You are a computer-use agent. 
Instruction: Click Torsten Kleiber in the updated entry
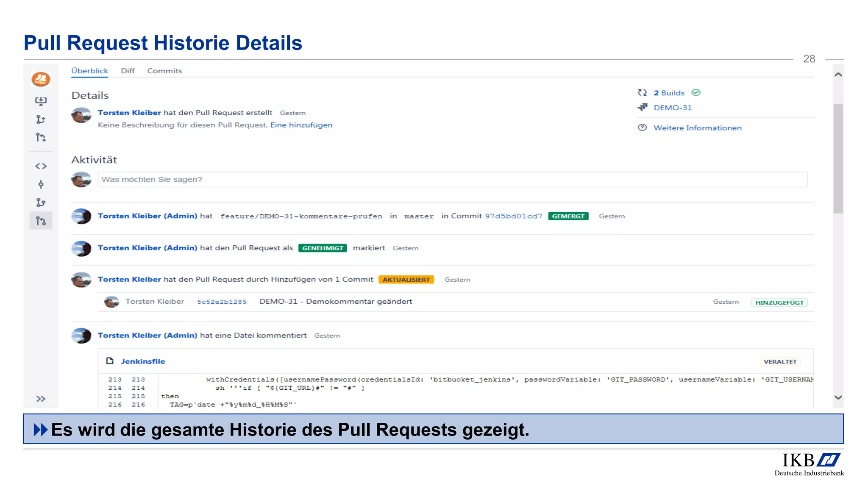pyautogui.click(x=129, y=280)
